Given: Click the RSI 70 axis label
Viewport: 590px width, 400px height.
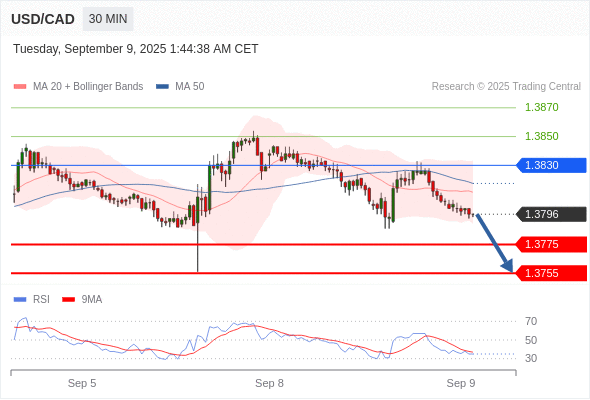Looking at the screenshot, I should pyautogui.click(x=531, y=321).
